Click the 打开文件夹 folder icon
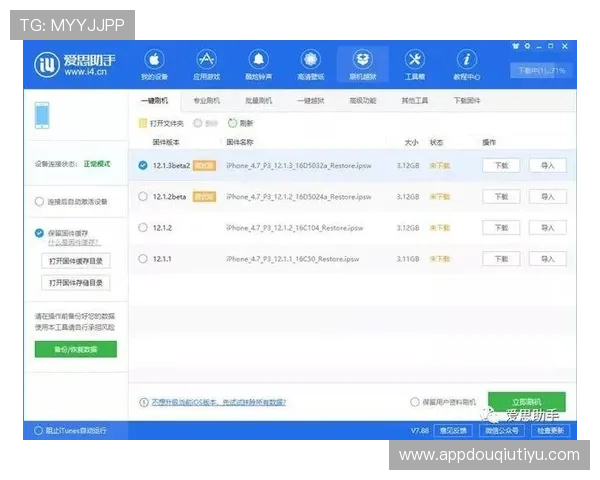The image size is (600, 480). coord(143,123)
